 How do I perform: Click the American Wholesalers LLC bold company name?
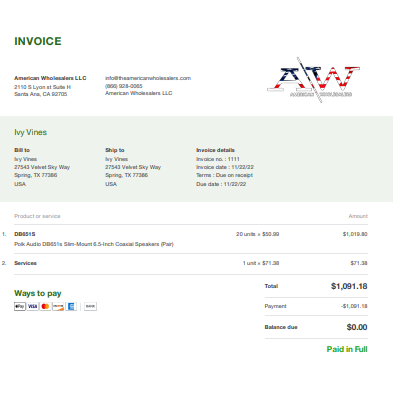[50, 78]
